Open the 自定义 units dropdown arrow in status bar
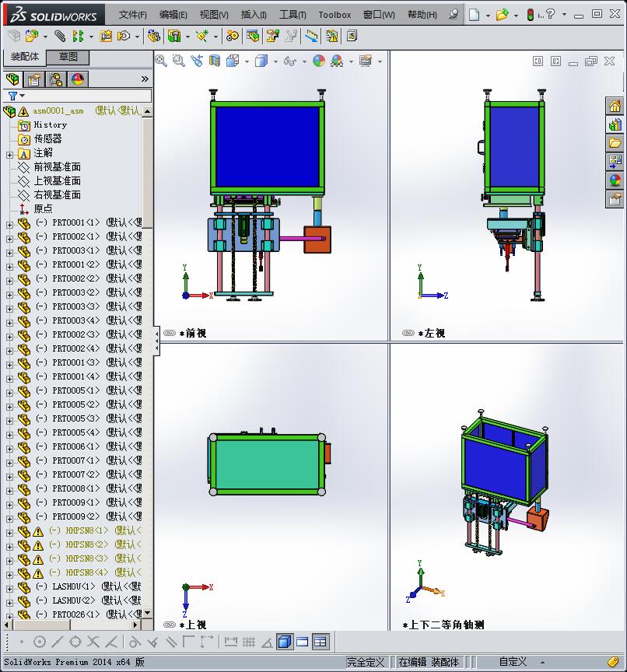The width and height of the screenshot is (627, 672). coord(542,663)
